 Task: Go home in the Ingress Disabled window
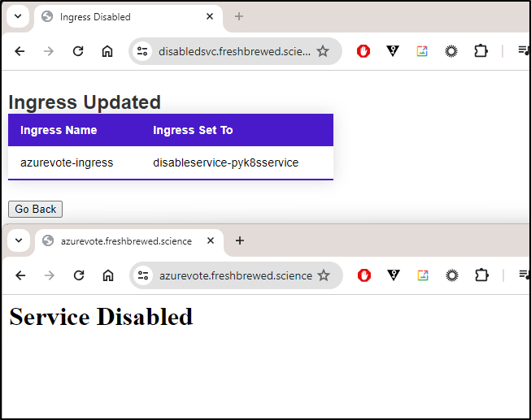click(x=107, y=51)
